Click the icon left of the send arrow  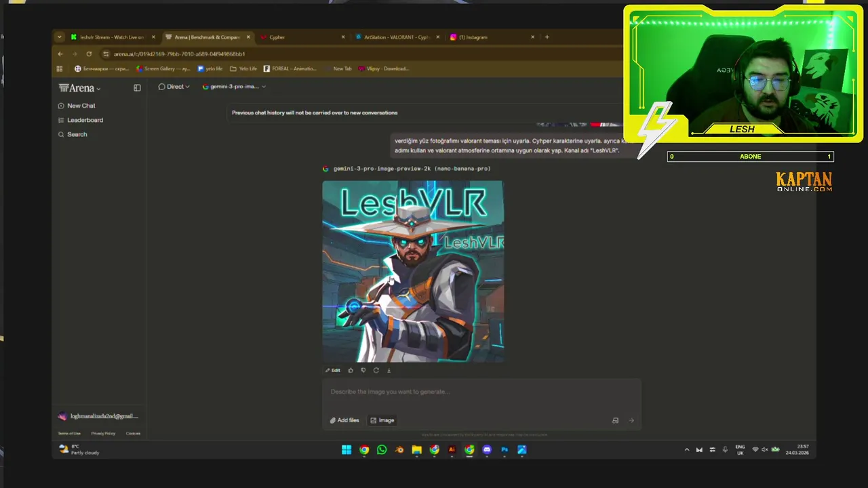click(615, 420)
